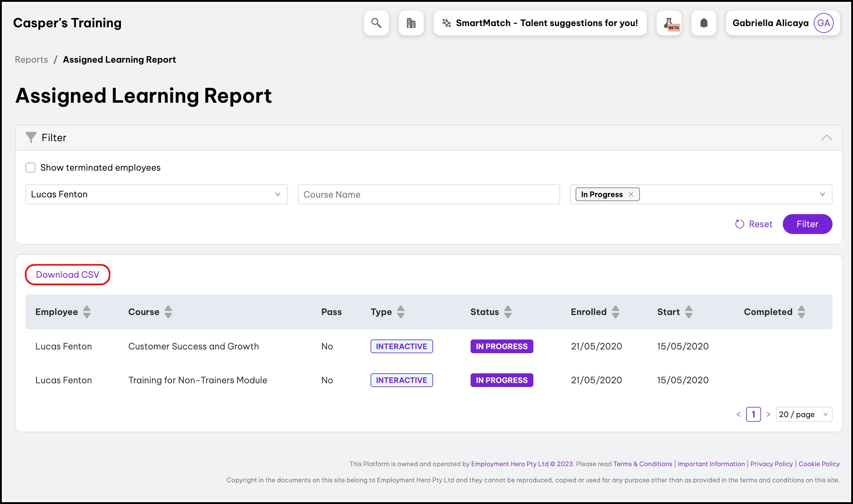Go to Reports breadcrumb
This screenshot has width=853, height=504.
pos(31,60)
